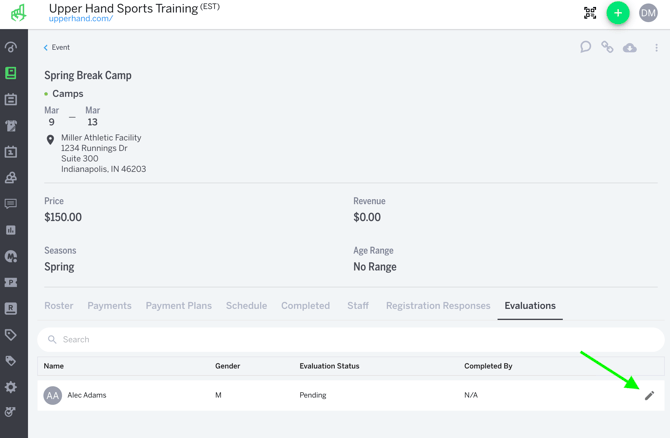670x438 pixels.
Task: Switch to the Payment Plans tab
Action: pyautogui.click(x=178, y=306)
